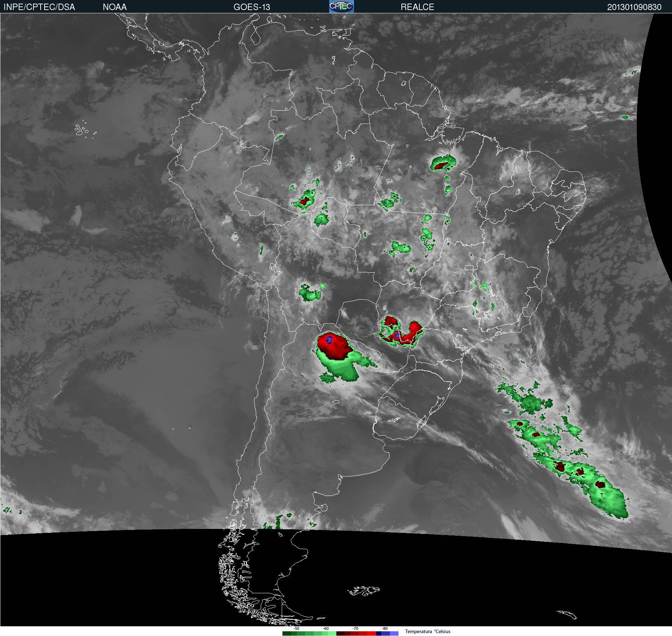672x636 pixels.
Task: Click the Temperatura °Celsius legend label
Action: pyautogui.click(x=428, y=631)
